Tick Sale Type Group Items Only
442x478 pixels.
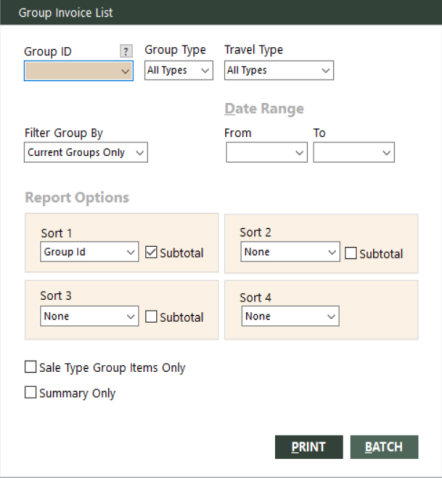coord(31,367)
